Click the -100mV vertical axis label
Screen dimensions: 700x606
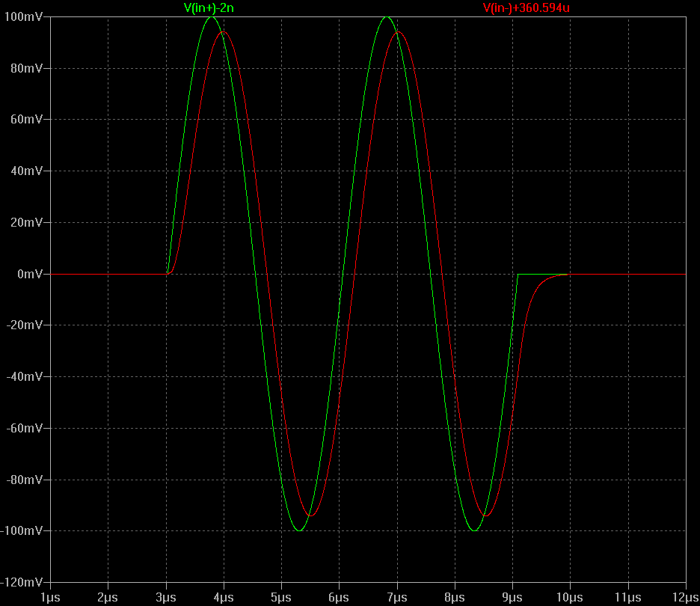22,530
